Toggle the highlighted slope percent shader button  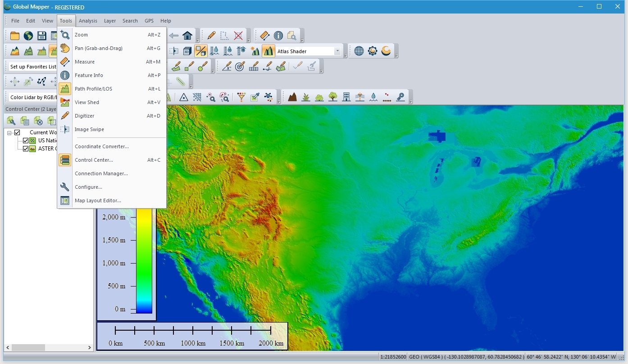pyautogui.click(x=201, y=51)
